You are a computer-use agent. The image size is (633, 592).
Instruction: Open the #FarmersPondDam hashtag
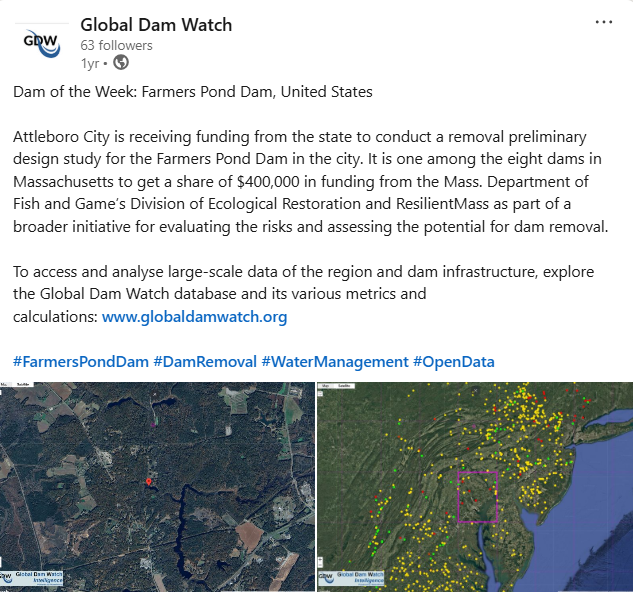point(81,361)
